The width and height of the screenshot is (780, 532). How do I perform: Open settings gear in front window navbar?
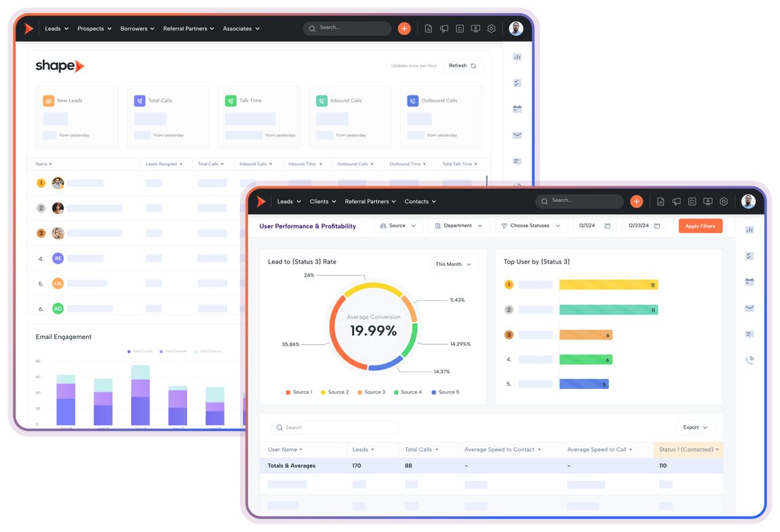coord(724,201)
